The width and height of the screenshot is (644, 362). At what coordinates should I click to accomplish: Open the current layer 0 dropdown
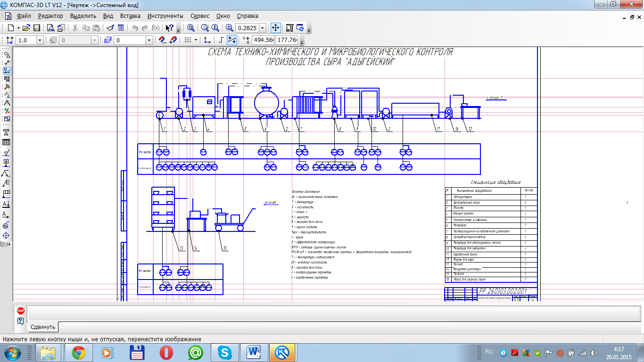click(x=149, y=41)
